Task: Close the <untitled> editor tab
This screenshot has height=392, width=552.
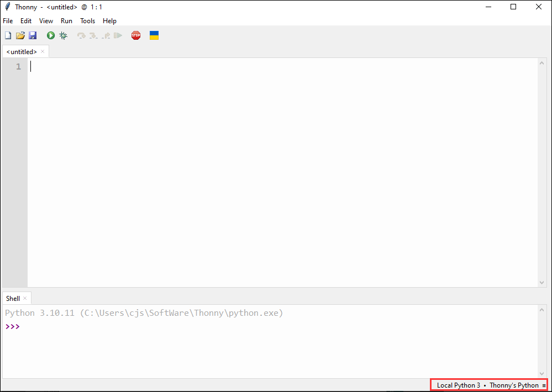Action: click(x=43, y=51)
